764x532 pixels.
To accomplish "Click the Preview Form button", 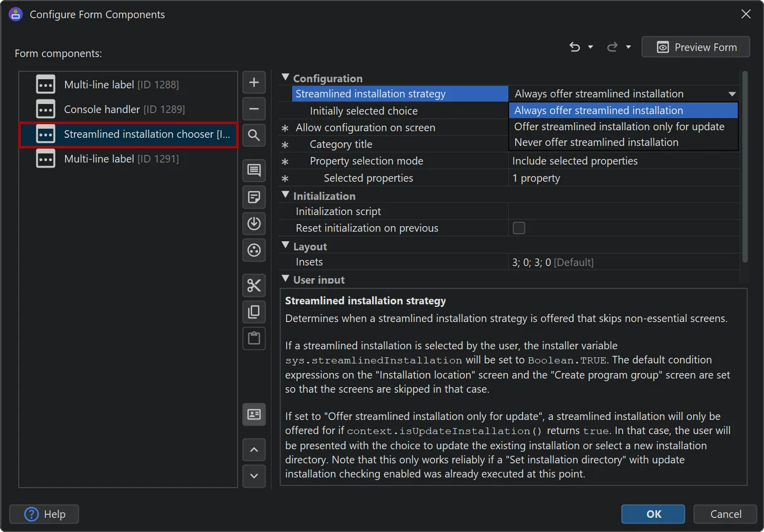I will [x=695, y=47].
